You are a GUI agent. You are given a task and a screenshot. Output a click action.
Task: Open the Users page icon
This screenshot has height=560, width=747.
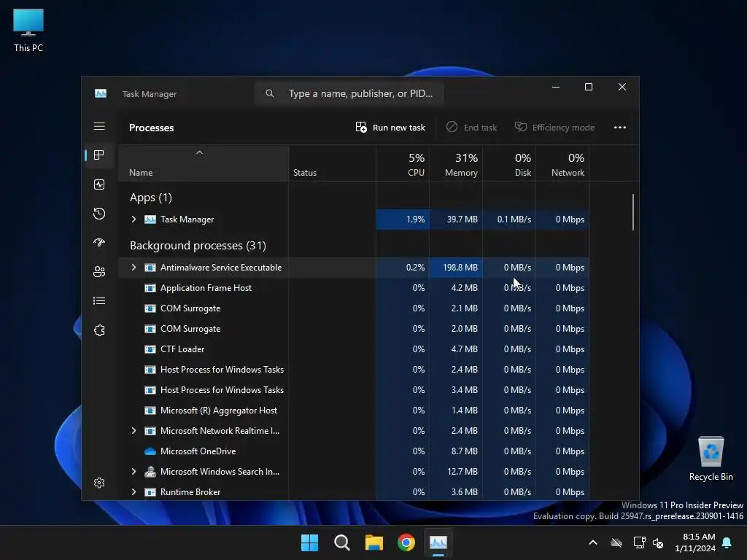click(99, 271)
